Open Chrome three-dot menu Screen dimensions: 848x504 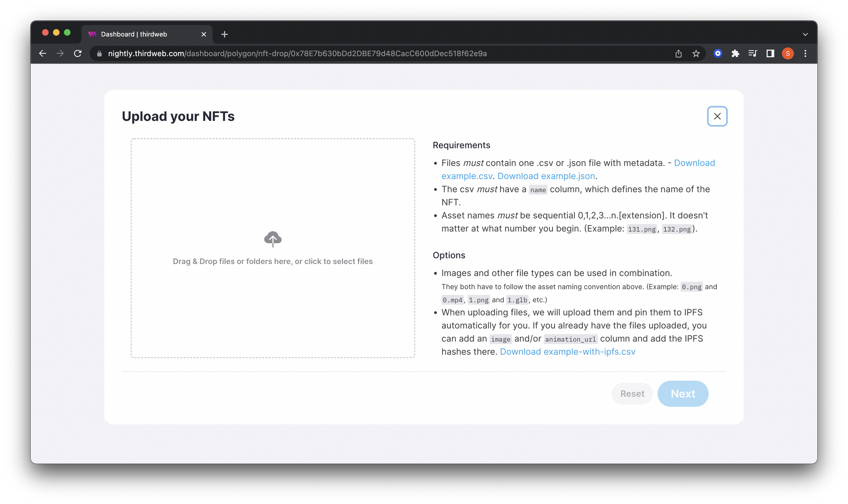(x=805, y=53)
